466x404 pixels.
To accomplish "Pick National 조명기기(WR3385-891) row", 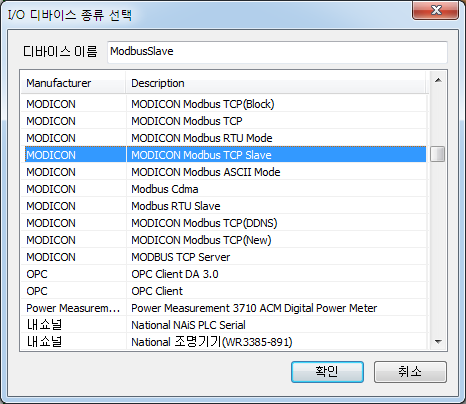I will tap(224, 342).
